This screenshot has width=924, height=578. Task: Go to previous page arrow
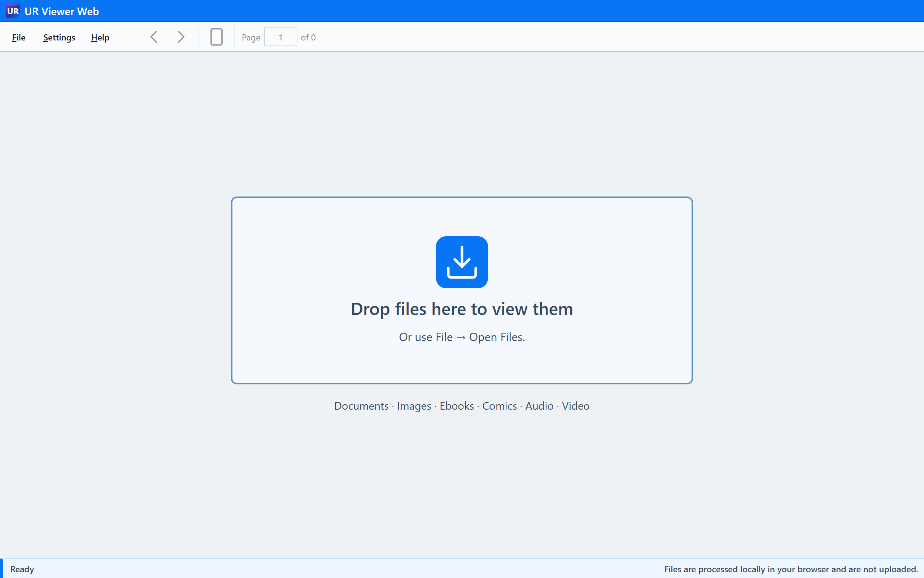[154, 37]
